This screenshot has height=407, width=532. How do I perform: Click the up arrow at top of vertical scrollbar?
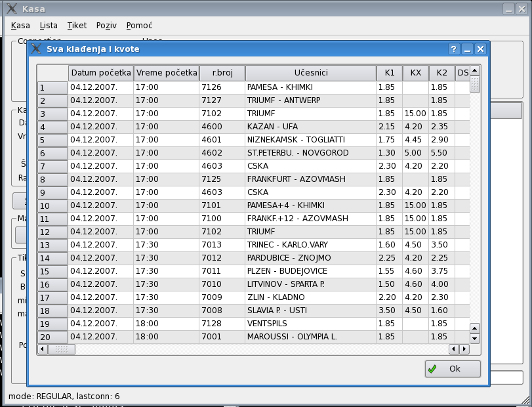click(475, 70)
